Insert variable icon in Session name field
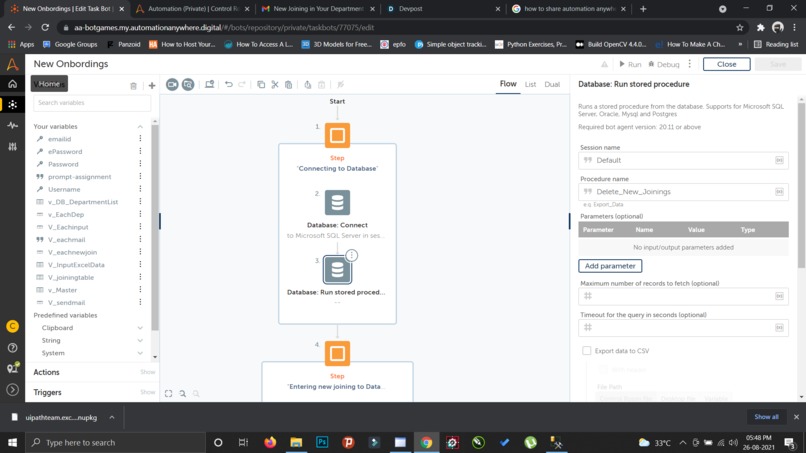The width and height of the screenshot is (806, 453). [x=779, y=160]
